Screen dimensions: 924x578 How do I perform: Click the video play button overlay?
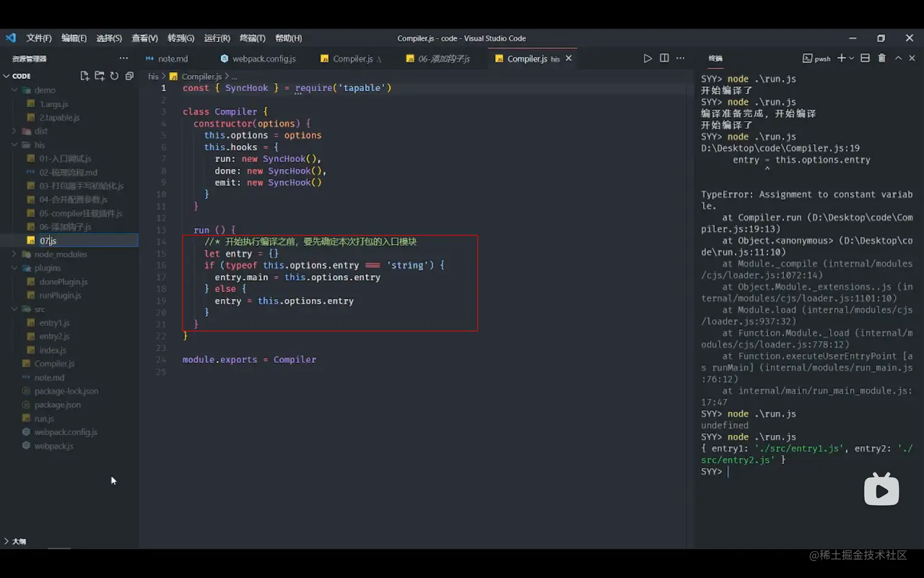881,490
